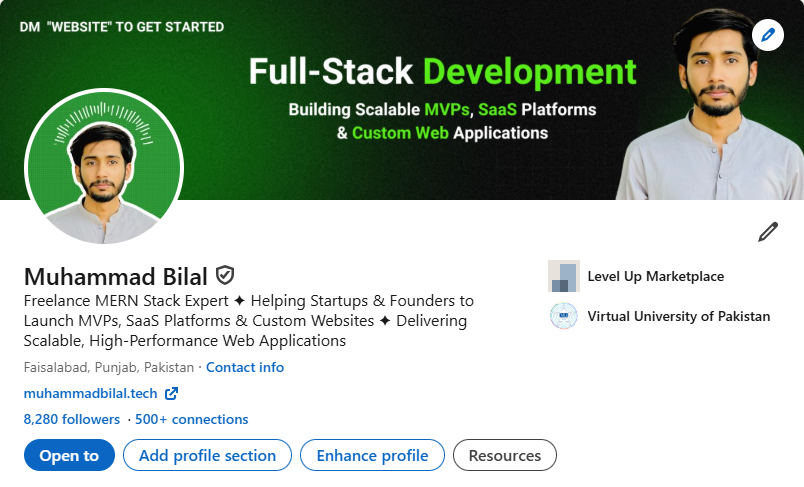Click the Freelance MERN Stack Expert headline
The width and height of the screenshot is (804, 487).
click(249, 320)
